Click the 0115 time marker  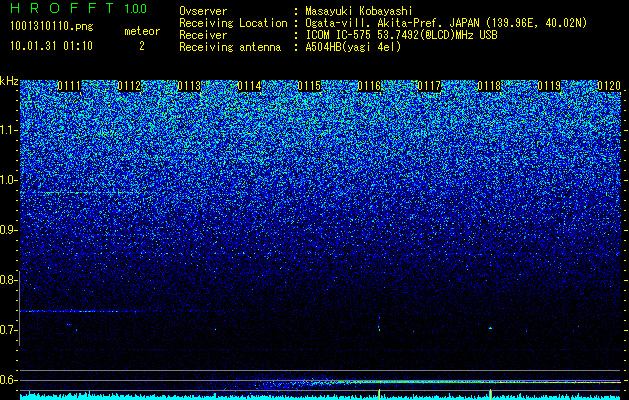(x=309, y=86)
